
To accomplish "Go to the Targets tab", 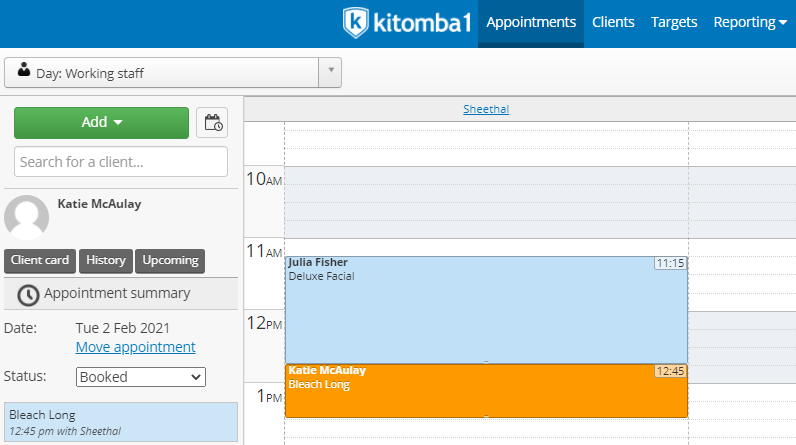I will pyautogui.click(x=674, y=22).
